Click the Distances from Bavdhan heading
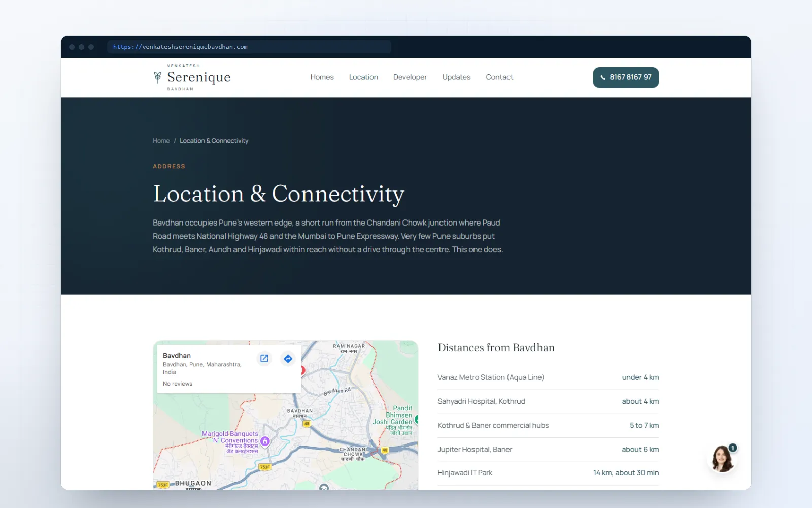Screen dimensions: 812x508 pos(496,347)
